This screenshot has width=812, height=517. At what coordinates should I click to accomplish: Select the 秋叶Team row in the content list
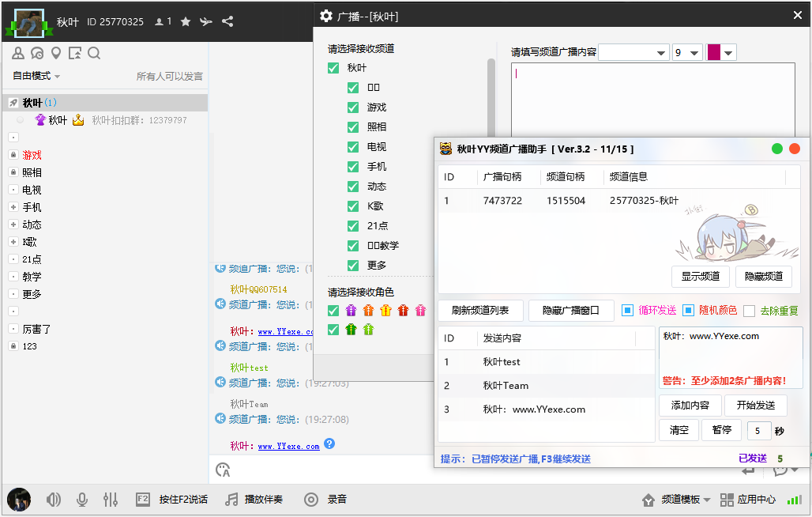pyautogui.click(x=506, y=386)
